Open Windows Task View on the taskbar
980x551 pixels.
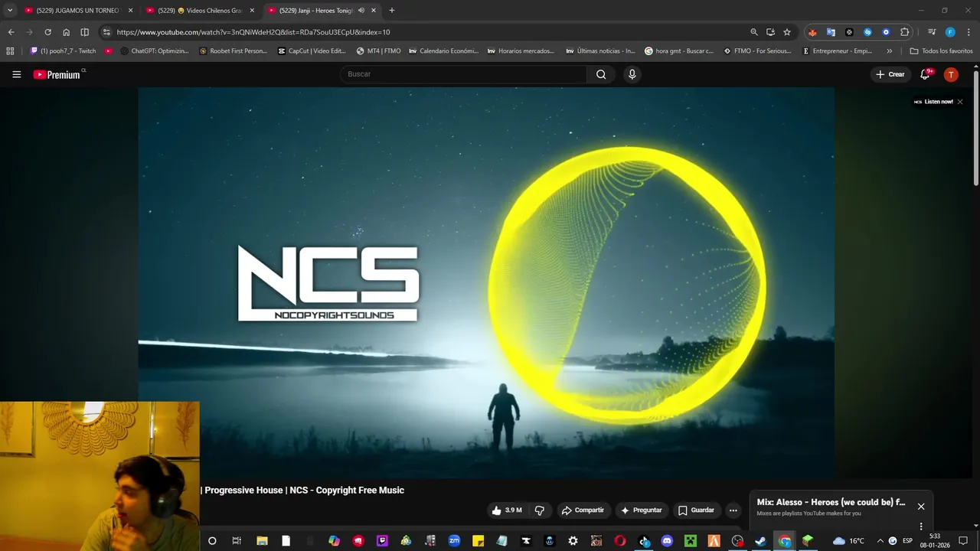(x=237, y=541)
